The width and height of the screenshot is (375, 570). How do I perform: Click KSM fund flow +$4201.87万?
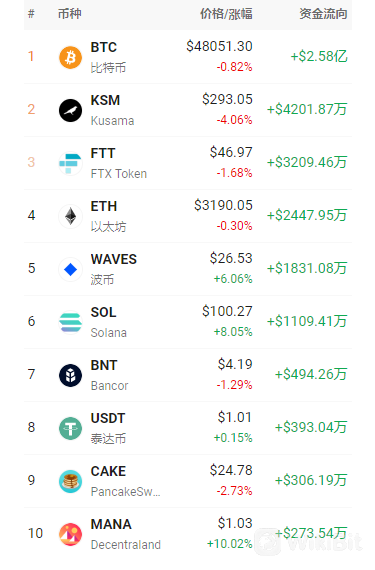[307, 109]
